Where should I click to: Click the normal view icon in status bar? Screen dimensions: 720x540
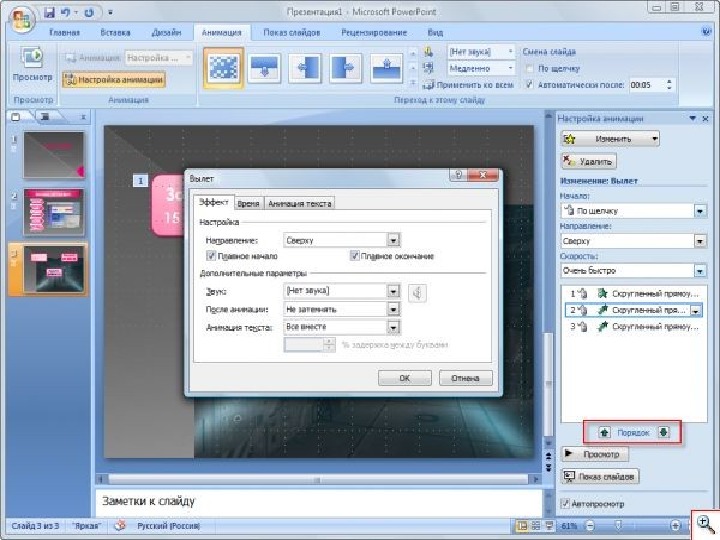(522, 526)
